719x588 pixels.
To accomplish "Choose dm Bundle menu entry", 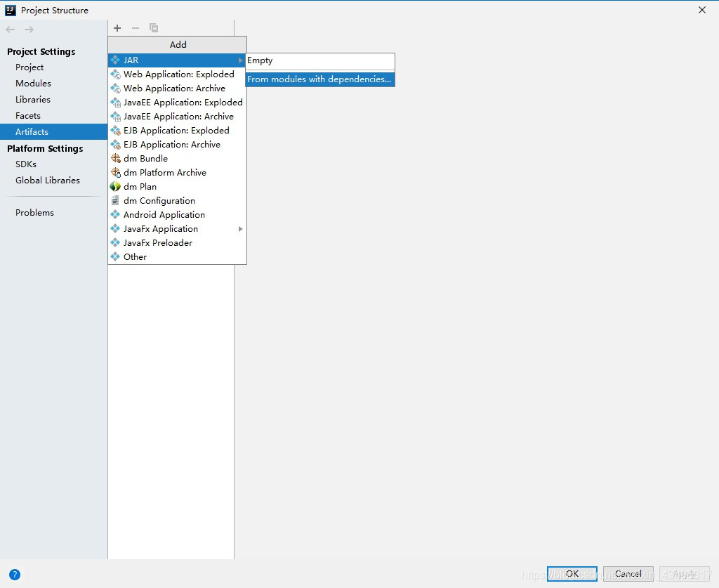I will (x=177, y=159).
